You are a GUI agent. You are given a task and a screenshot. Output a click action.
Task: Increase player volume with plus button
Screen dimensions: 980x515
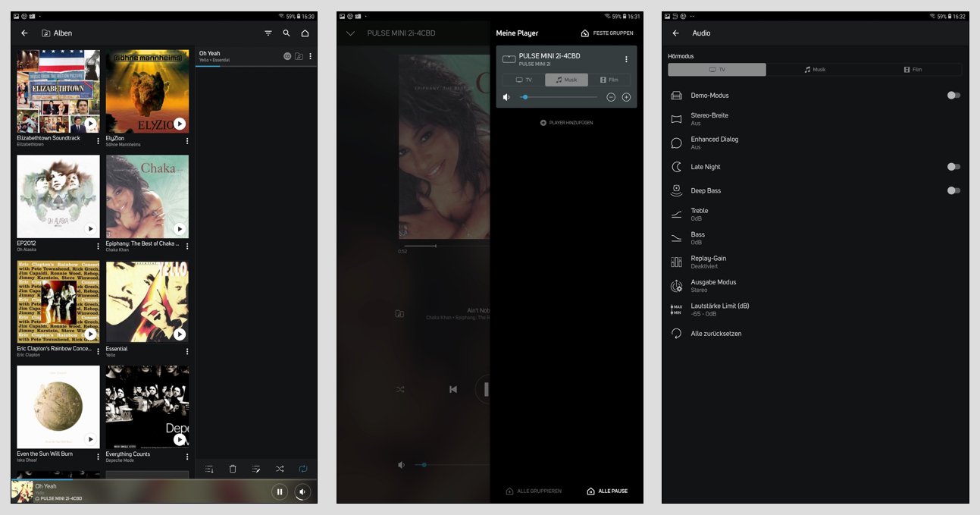[x=626, y=97]
